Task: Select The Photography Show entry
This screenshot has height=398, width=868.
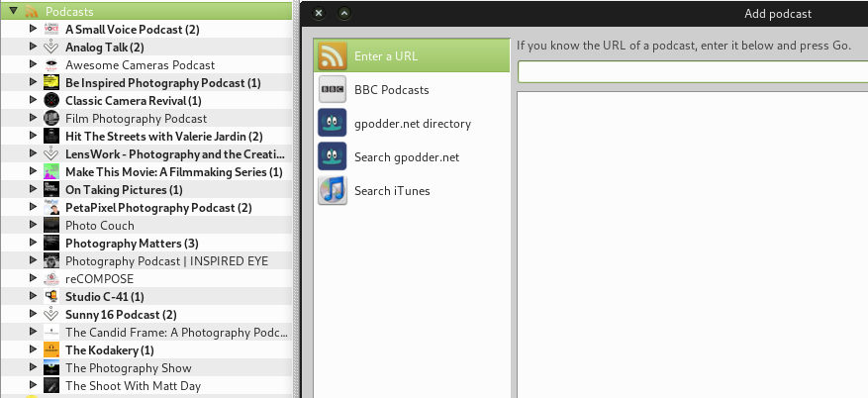Action: click(129, 368)
